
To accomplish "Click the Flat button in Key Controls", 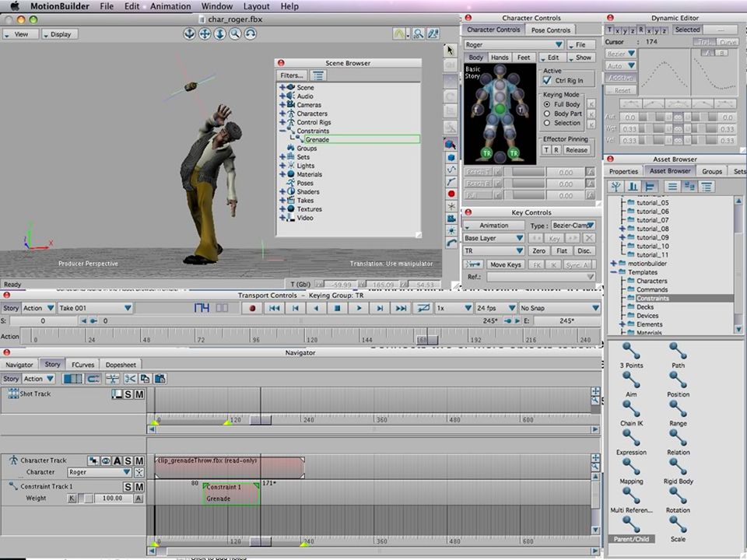I will (562, 250).
